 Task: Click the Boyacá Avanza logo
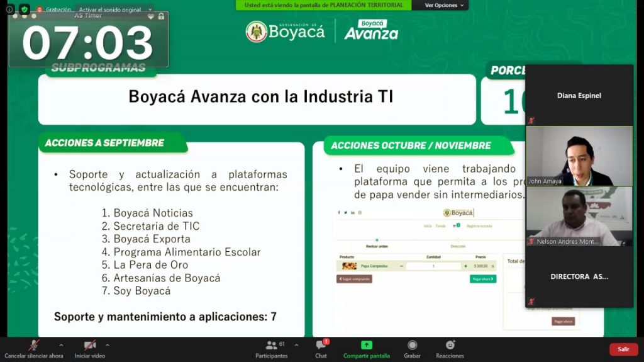point(371,30)
